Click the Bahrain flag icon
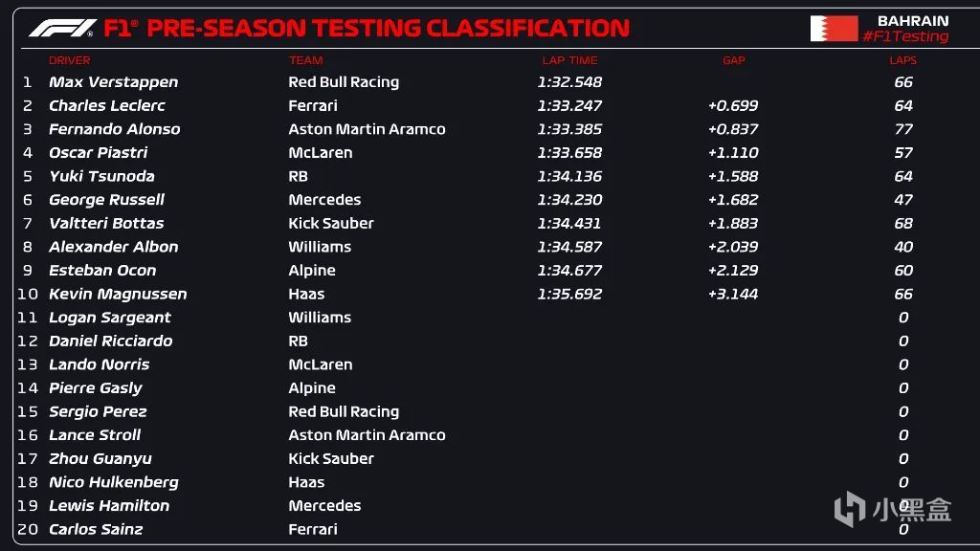Viewport: 980px width, 551px height. [x=834, y=29]
